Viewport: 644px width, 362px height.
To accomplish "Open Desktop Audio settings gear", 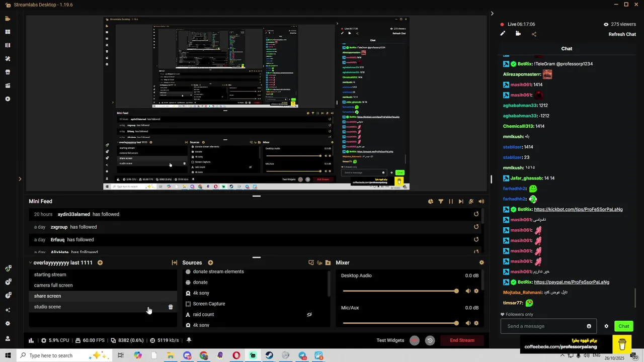I will pyautogui.click(x=476, y=291).
